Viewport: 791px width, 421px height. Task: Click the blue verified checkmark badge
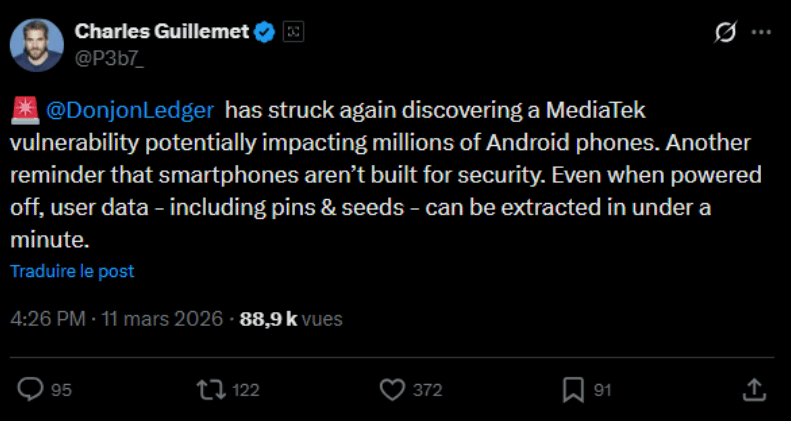point(265,32)
